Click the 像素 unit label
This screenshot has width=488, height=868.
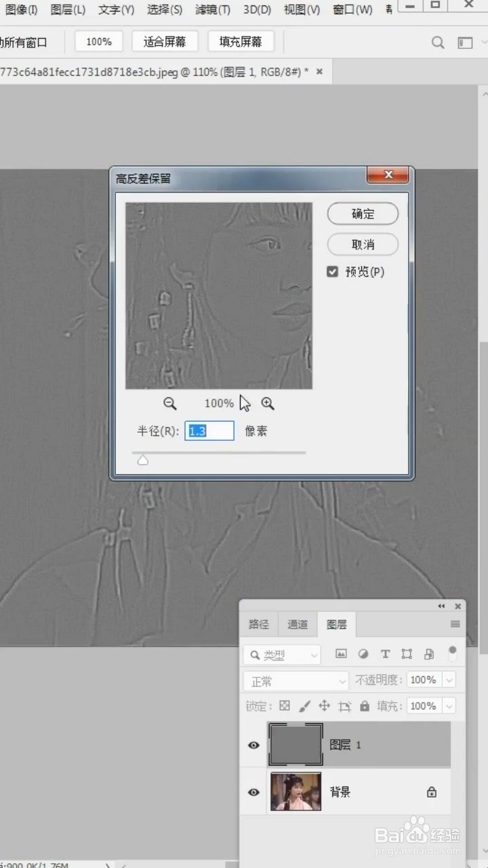256,431
